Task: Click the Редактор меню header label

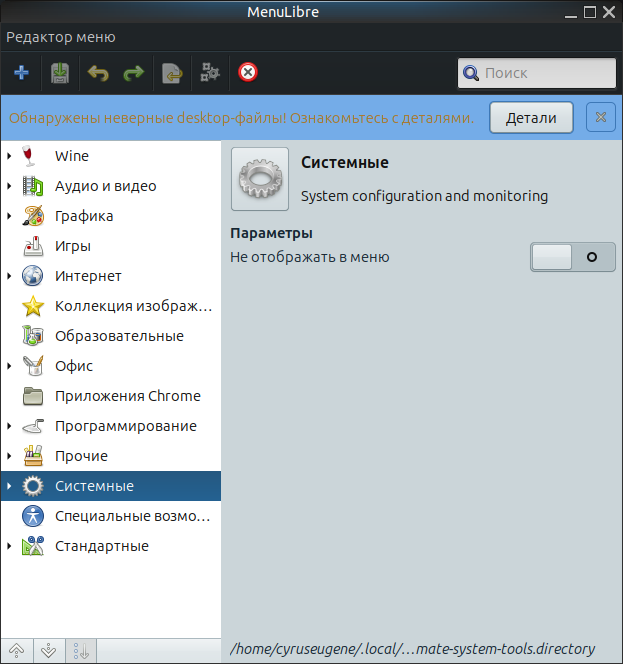Action: [x=61, y=37]
